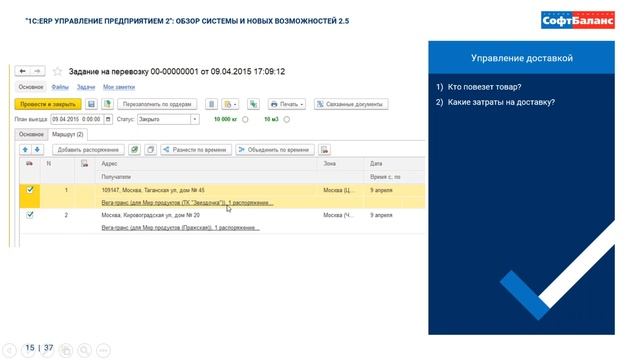
Task: Click the green edit icon after Добавить распоряжение
Action: 134,150
